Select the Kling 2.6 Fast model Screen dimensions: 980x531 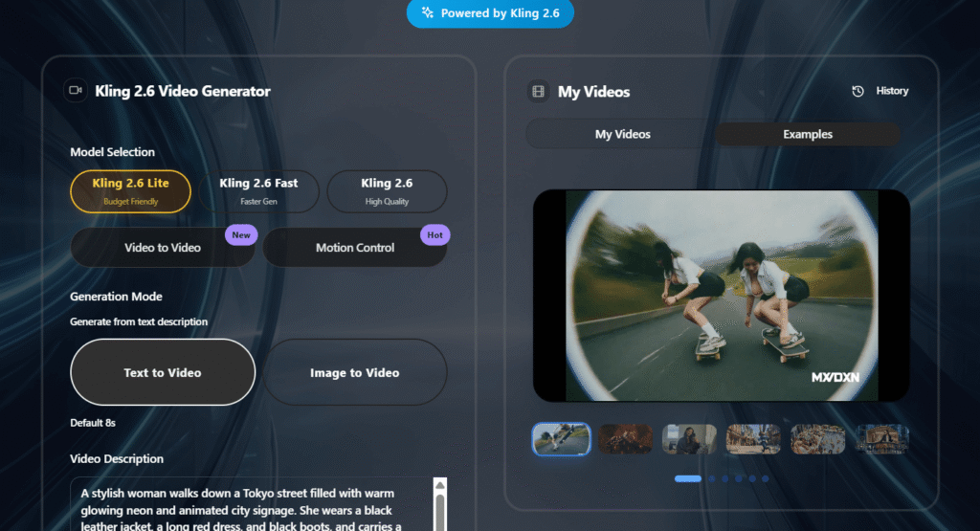coord(258,191)
